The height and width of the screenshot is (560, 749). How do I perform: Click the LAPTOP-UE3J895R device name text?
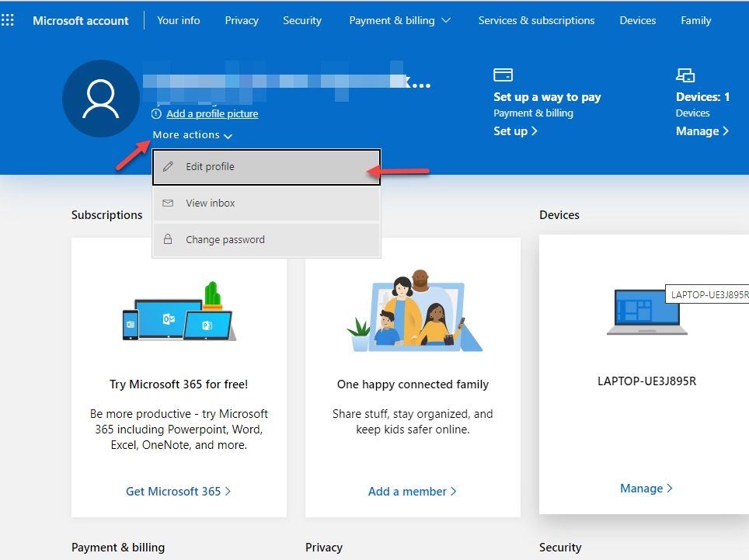point(646,381)
